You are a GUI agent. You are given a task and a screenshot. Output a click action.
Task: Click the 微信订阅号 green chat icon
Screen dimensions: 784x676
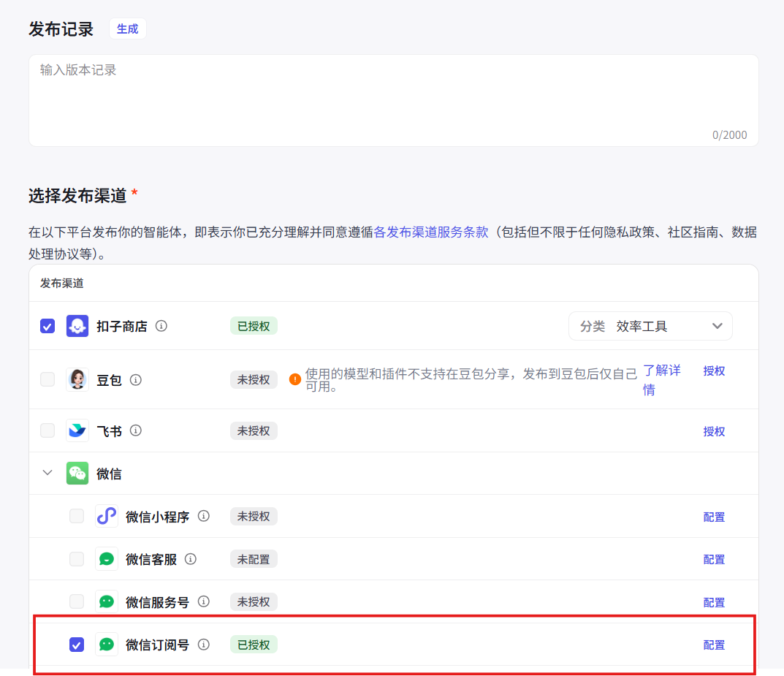tap(107, 645)
